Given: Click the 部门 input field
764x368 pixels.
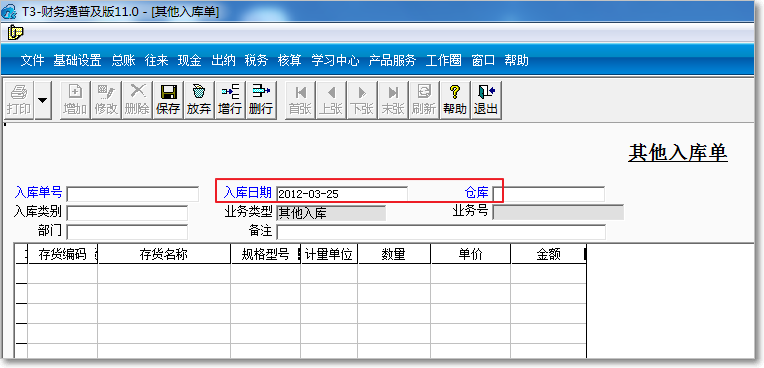Looking at the screenshot, I should point(127,232).
